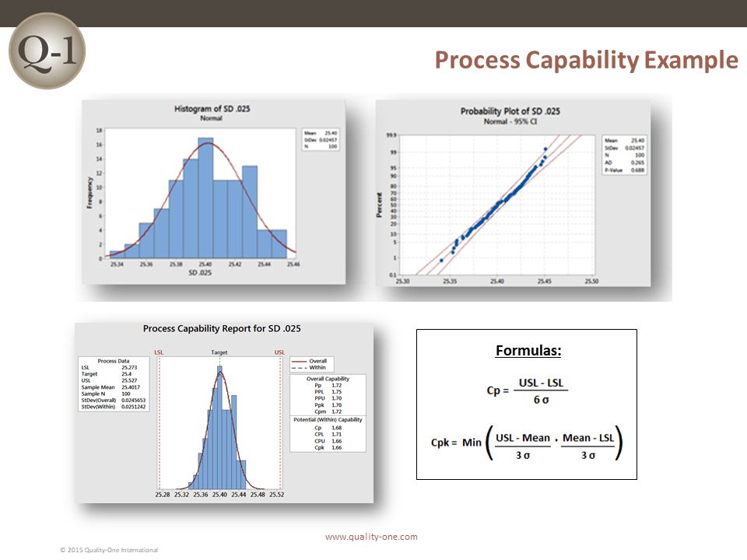The image size is (747, 560).
Task: Select the Probability Plot of SD .025 chart
Action: coord(513,193)
